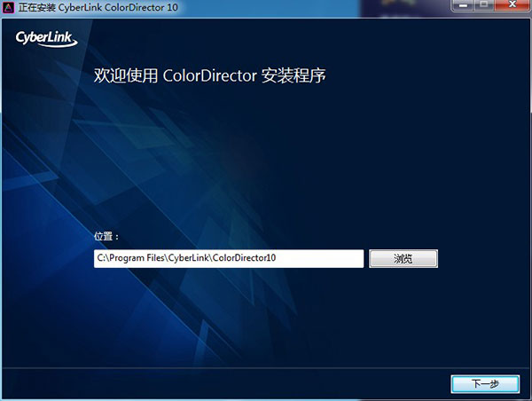Viewport: 532px width, 401px height.
Task: Click the 下一步 (Next) button
Action: tap(485, 384)
